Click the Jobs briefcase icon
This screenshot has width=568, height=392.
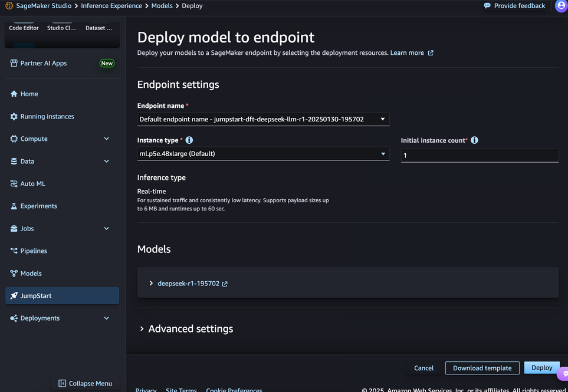pyautogui.click(x=14, y=229)
